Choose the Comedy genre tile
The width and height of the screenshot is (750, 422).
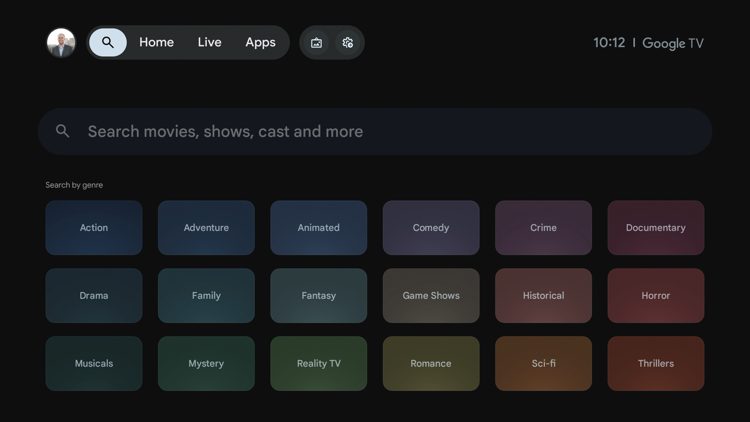[x=431, y=228]
